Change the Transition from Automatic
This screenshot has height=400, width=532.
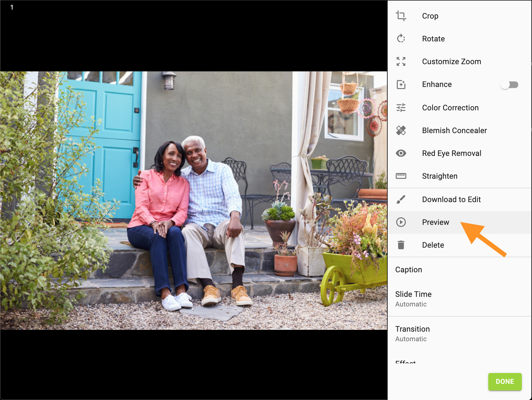413,329
